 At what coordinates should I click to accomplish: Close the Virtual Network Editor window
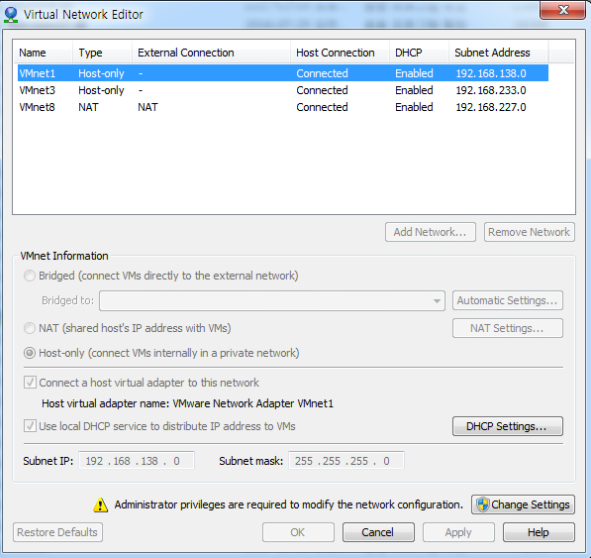point(562,10)
